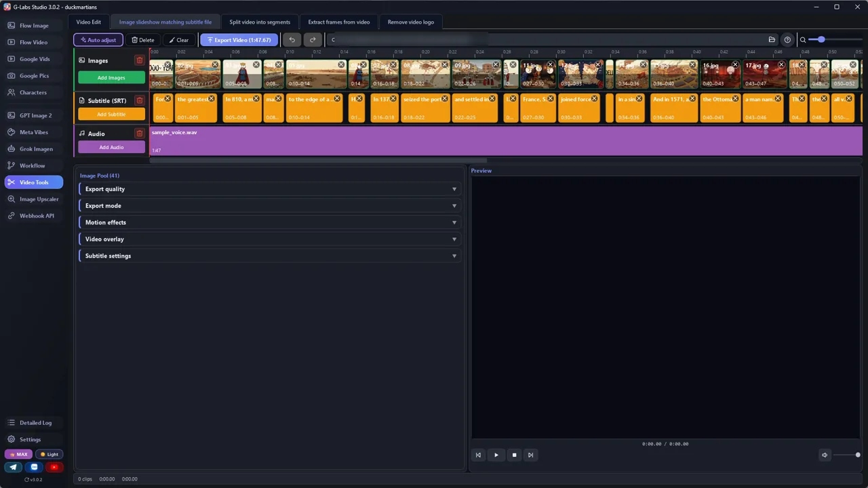The height and width of the screenshot is (488, 868).
Task: Open the YouTube link icon
Action: (55, 467)
